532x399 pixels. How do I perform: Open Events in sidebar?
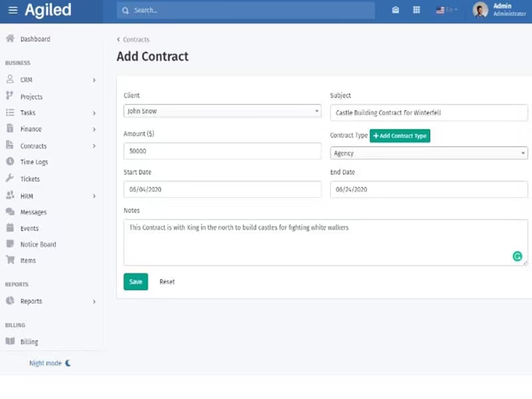tap(29, 228)
